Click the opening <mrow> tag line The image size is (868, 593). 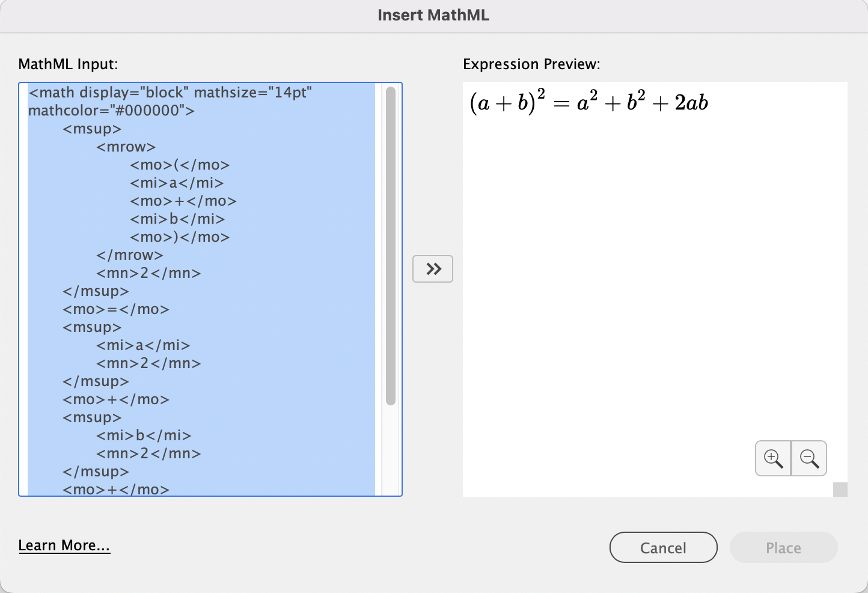point(126,147)
